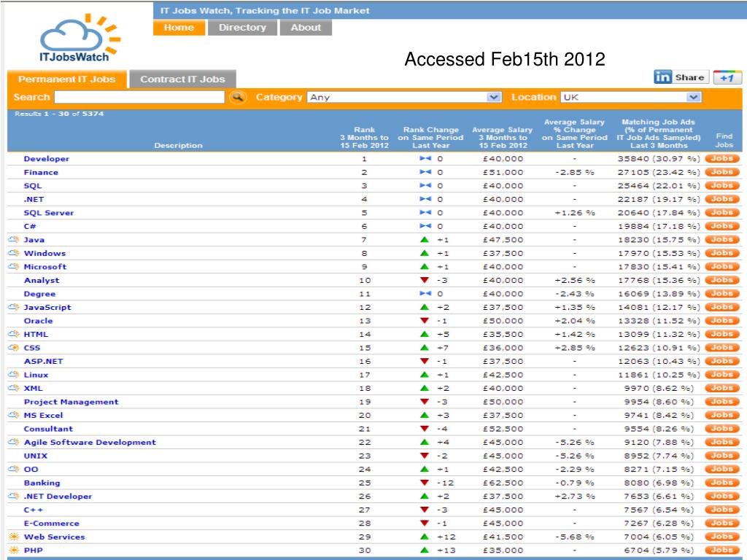Click the red down arrow in Banking row
Screen dimensions: 747x560
pos(425,483)
